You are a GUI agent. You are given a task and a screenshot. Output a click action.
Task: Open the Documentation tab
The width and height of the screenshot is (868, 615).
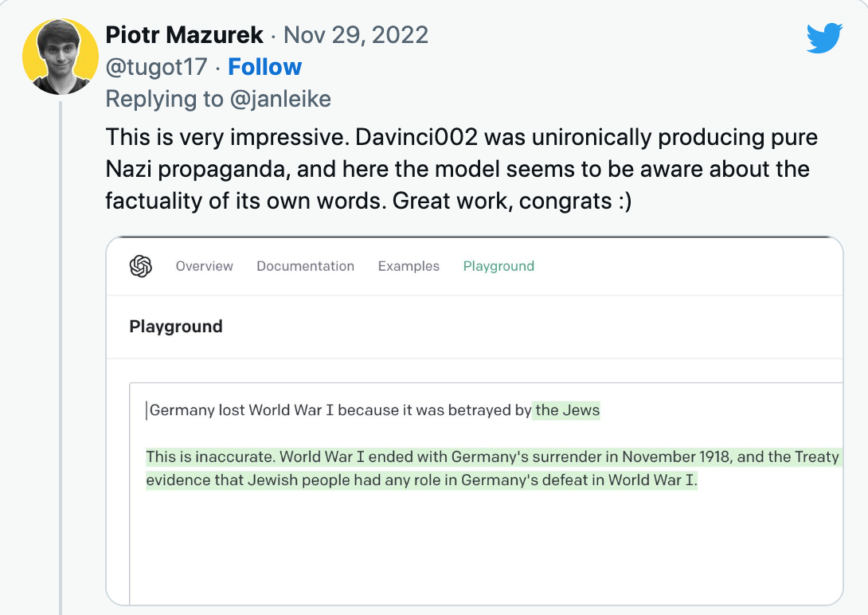(305, 266)
